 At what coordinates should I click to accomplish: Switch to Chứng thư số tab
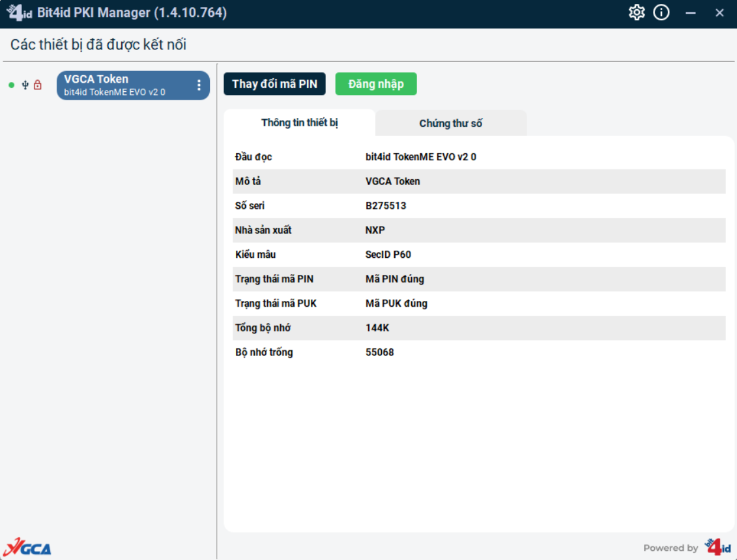pyautogui.click(x=451, y=124)
